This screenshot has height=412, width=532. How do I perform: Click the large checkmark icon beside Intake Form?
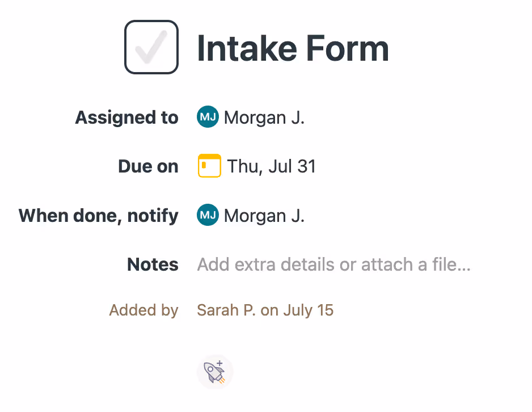[151, 47]
